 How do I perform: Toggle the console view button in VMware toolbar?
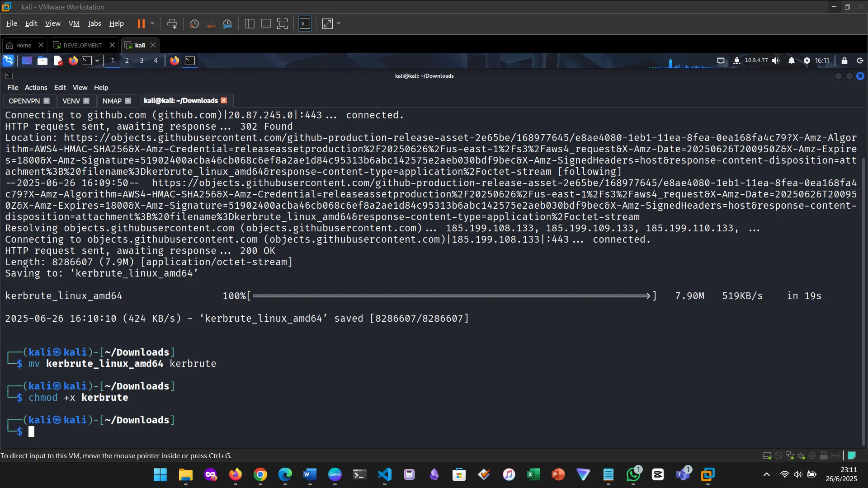pyautogui.click(x=305, y=23)
